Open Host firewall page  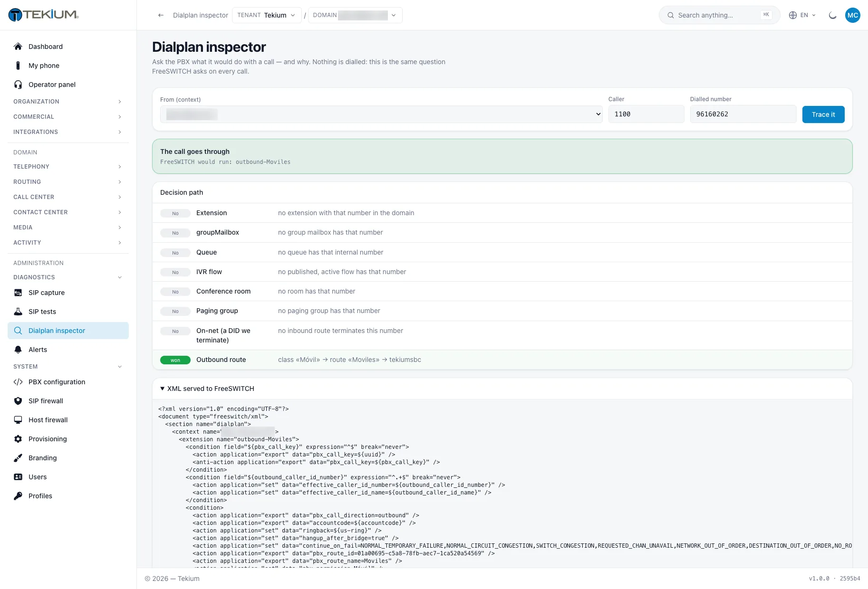tap(68, 420)
